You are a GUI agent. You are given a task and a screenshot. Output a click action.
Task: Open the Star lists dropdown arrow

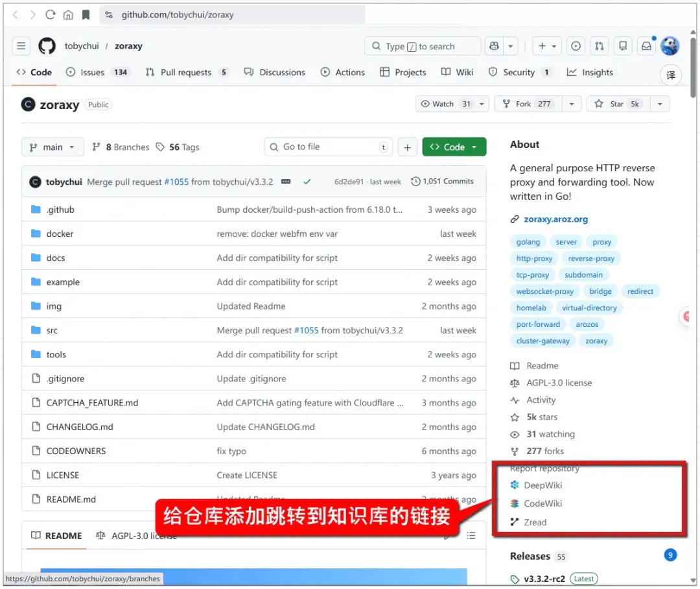point(660,104)
